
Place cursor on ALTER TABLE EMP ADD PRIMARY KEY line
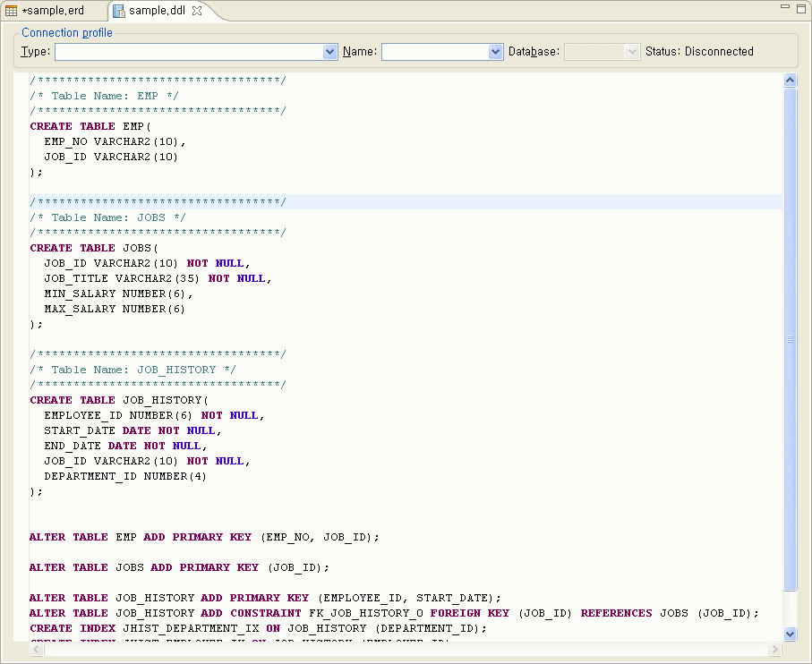pyautogui.click(x=204, y=537)
